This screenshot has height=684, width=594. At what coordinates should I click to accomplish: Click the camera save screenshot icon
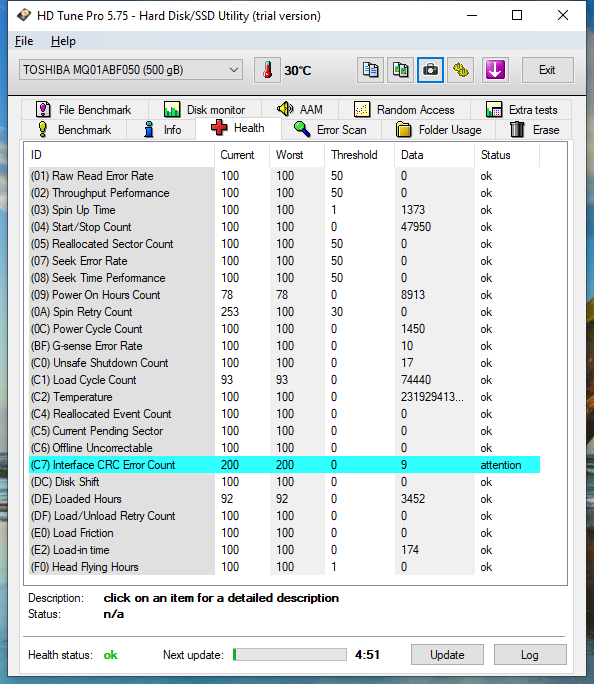430,70
